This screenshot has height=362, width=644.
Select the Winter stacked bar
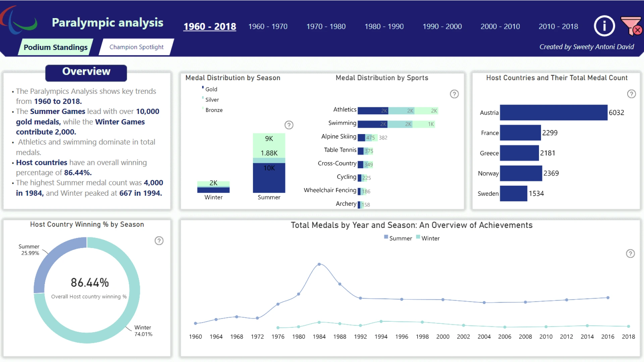click(x=213, y=187)
